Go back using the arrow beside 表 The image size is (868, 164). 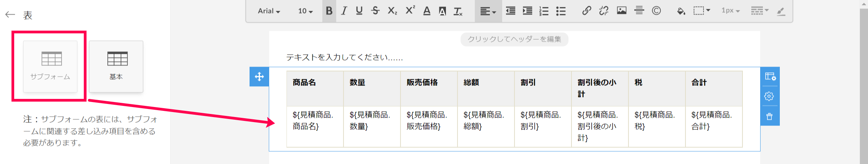click(10, 15)
